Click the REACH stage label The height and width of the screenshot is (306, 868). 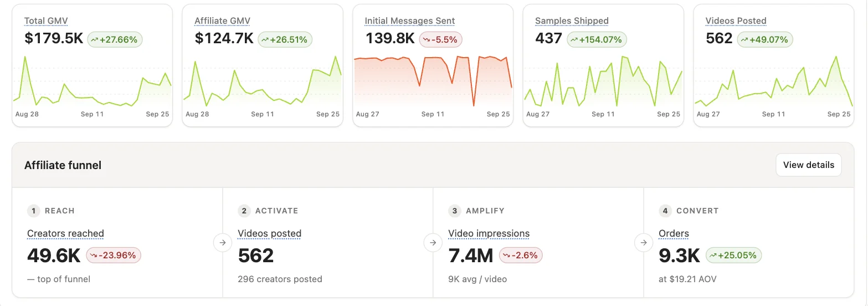(x=60, y=211)
